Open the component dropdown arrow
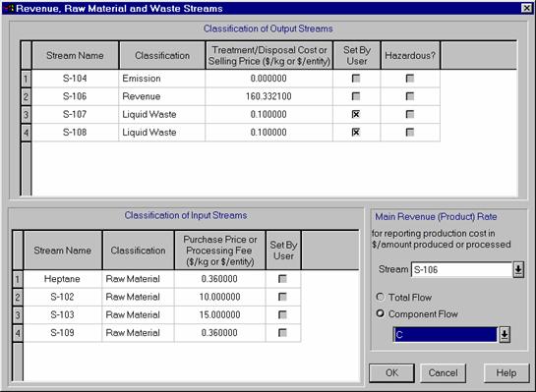Screen dimensions: 536x392 tap(505, 335)
